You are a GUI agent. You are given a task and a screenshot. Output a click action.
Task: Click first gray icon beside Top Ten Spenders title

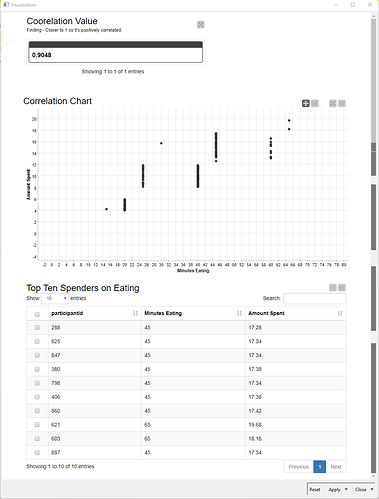[333, 287]
